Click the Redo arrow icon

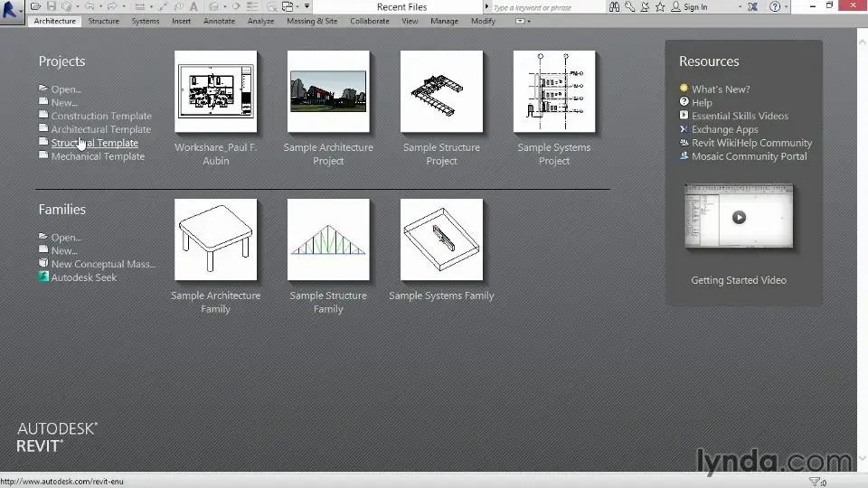(112, 6)
